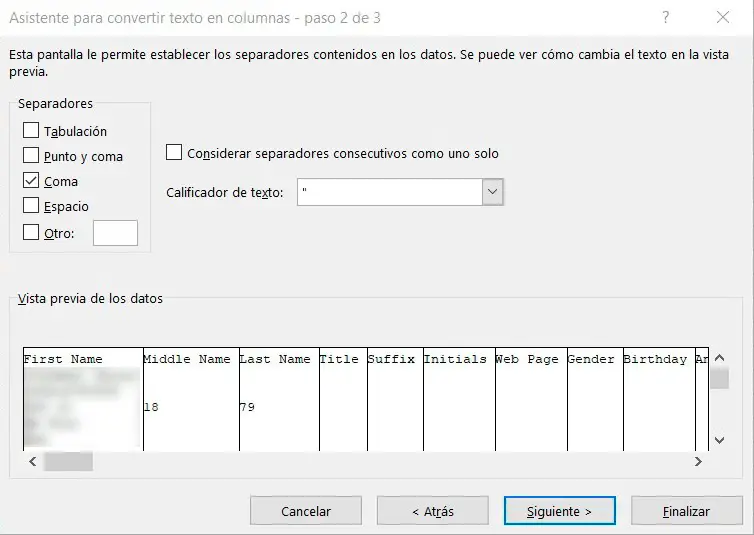Check Considerar separadores consecutivos como uno solo
This screenshot has height=535, width=754.
tap(174, 153)
